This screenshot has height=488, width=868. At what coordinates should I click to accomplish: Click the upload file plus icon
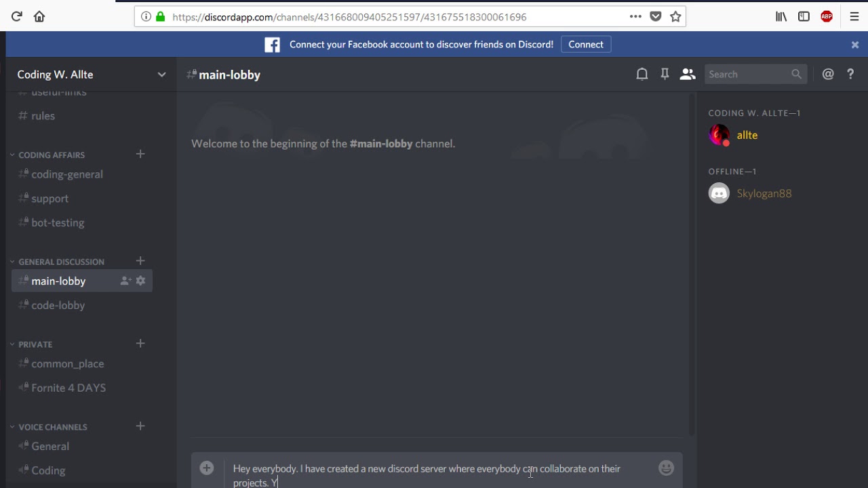(207, 468)
